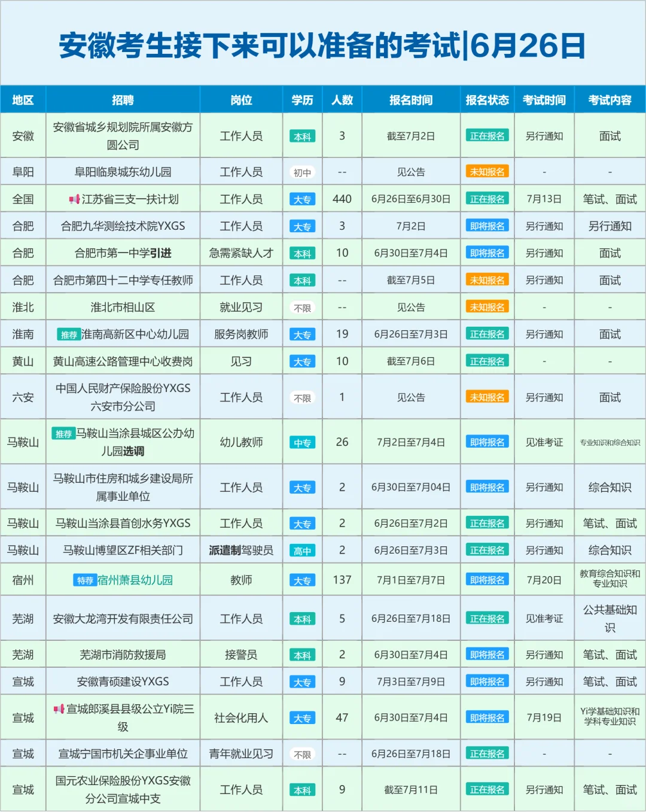Click the 特荐 badge before 宿州萧县幼儿园
Screen dimensions: 646x812
[85, 580]
